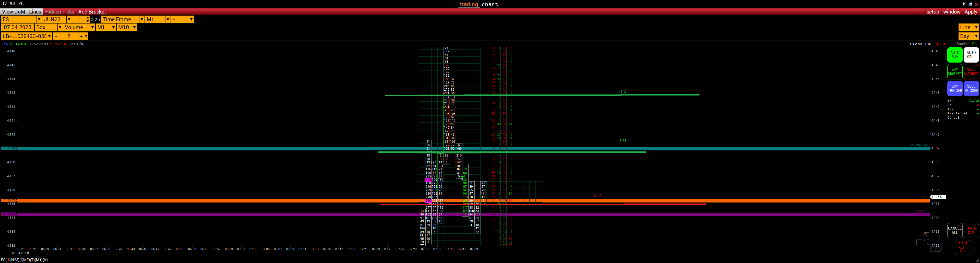This screenshot has width=980, height=263.
Task: Increase contract quantity with up stepper arrow
Action: coord(88,18)
